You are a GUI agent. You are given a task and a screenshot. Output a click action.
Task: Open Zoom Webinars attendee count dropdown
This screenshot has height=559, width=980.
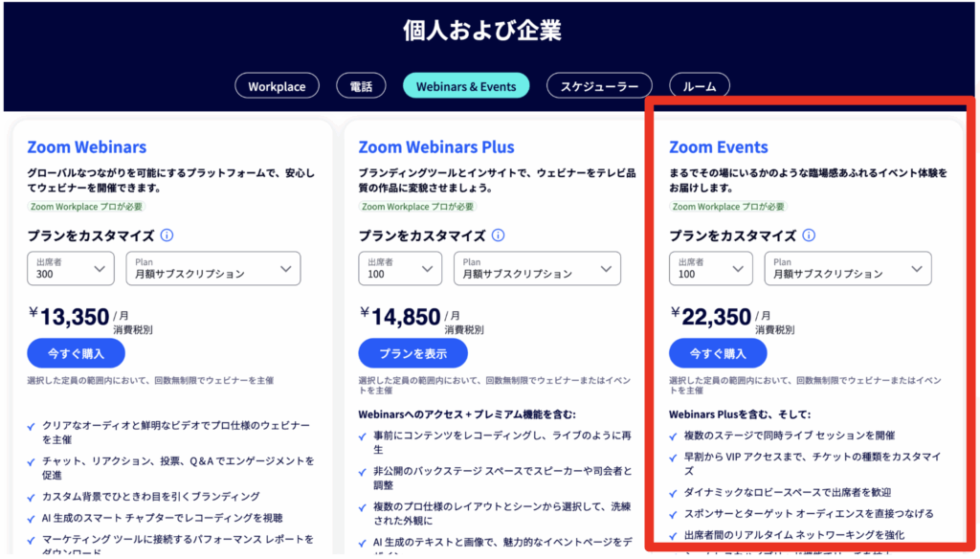click(71, 268)
